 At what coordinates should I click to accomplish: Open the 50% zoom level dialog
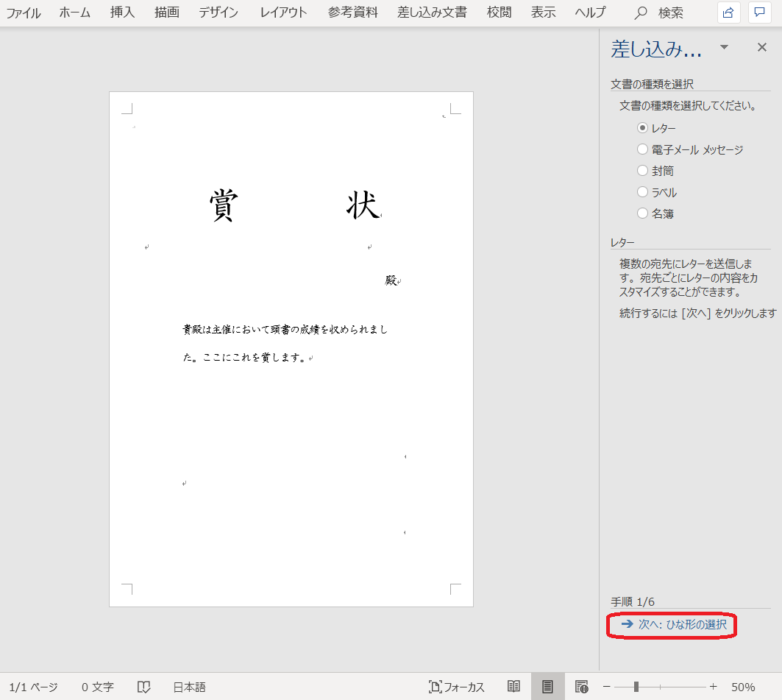click(x=743, y=687)
